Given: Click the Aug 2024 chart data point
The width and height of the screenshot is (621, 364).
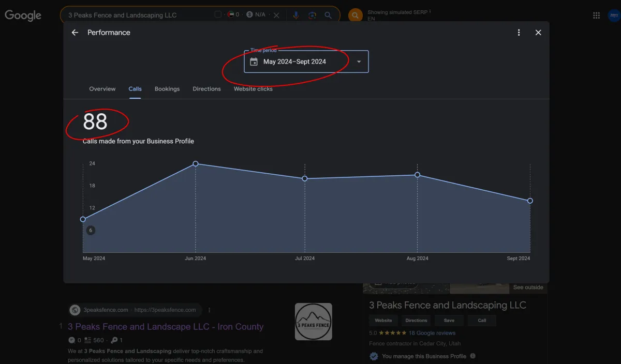Looking at the screenshot, I should [x=418, y=175].
